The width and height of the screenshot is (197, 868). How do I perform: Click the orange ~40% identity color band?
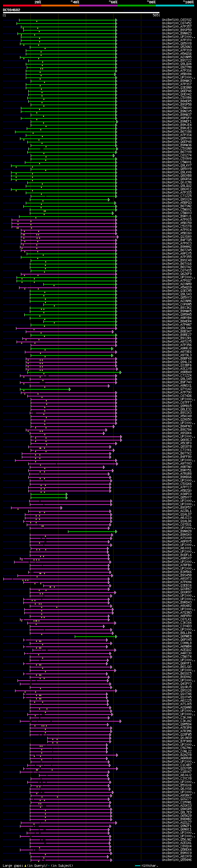(60, 6)
